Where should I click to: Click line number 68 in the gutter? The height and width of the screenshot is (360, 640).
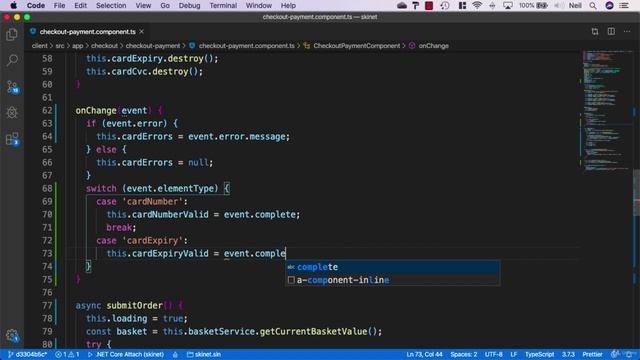(x=47, y=189)
